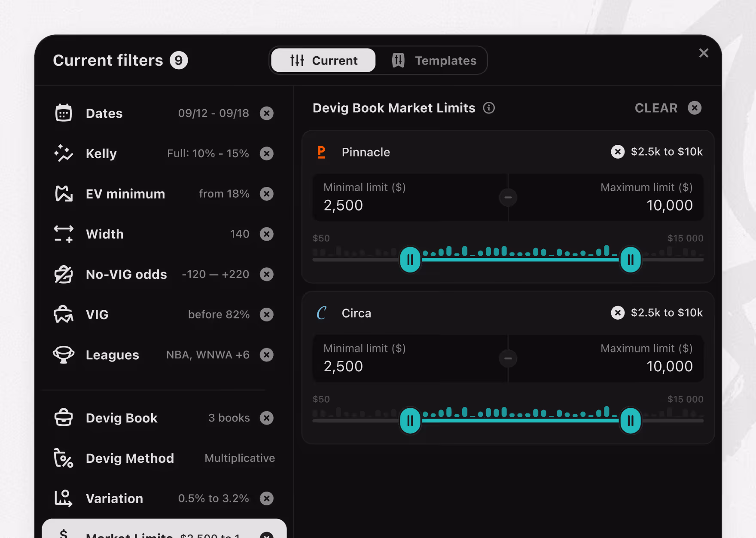This screenshot has height=538, width=756.
Task: Click the Circa logo icon
Action: (321, 313)
